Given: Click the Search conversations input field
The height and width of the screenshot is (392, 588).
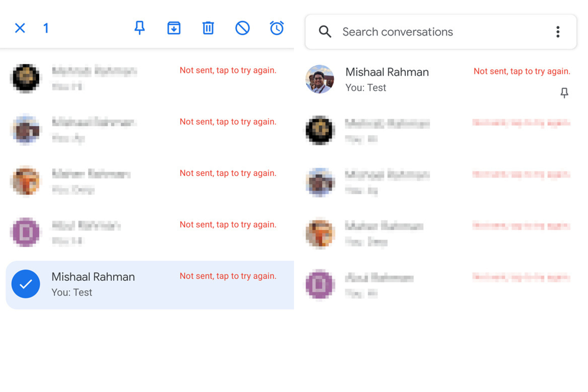Looking at the screenshot, I should click(397, 31).
